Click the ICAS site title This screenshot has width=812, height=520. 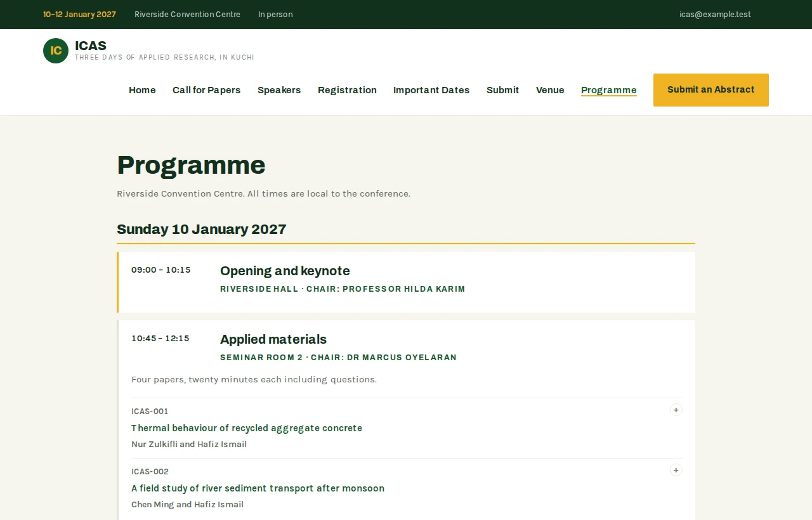91,46
